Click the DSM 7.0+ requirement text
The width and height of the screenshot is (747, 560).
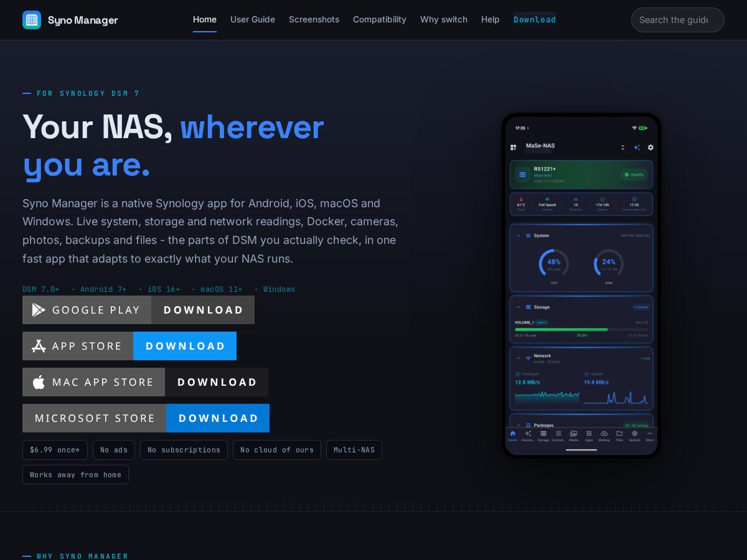pyautogui.click(x=41, y=289)
